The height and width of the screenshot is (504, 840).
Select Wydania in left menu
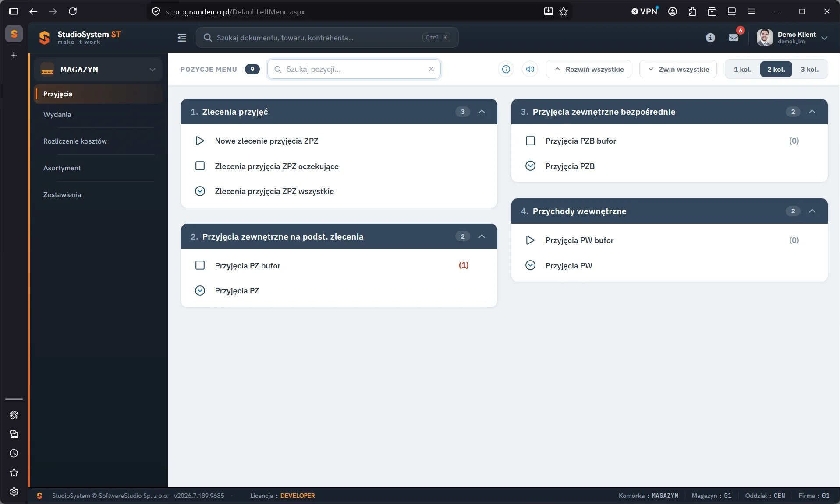pyautogui.click(x=57, y=114)
